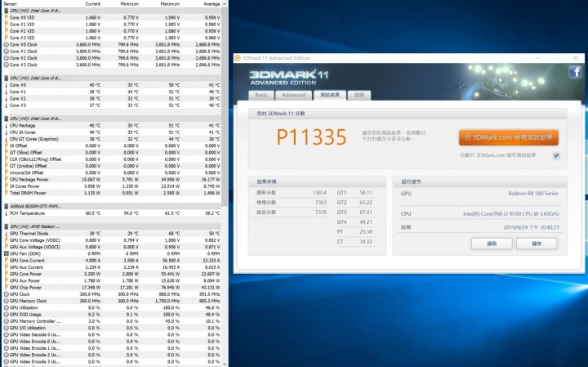Select the Core #0 VID voltage icon
The image size is (588, 367).
coord(6,18)
